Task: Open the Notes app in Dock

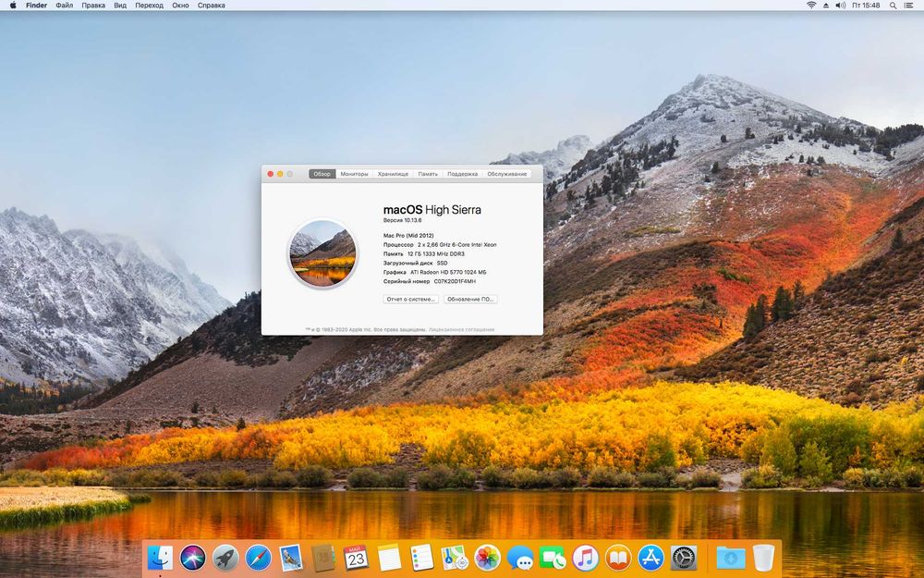Action: pyautogui.click(x=389, y=558)
